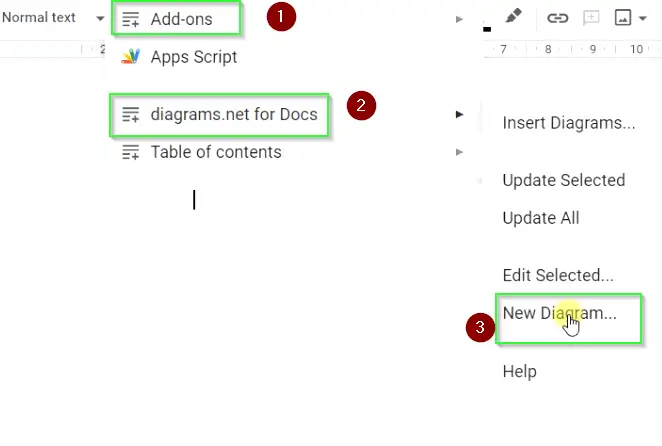Screen dimensions: 662x446
Task: Click the insert image icon
Action: click(623, 18)
